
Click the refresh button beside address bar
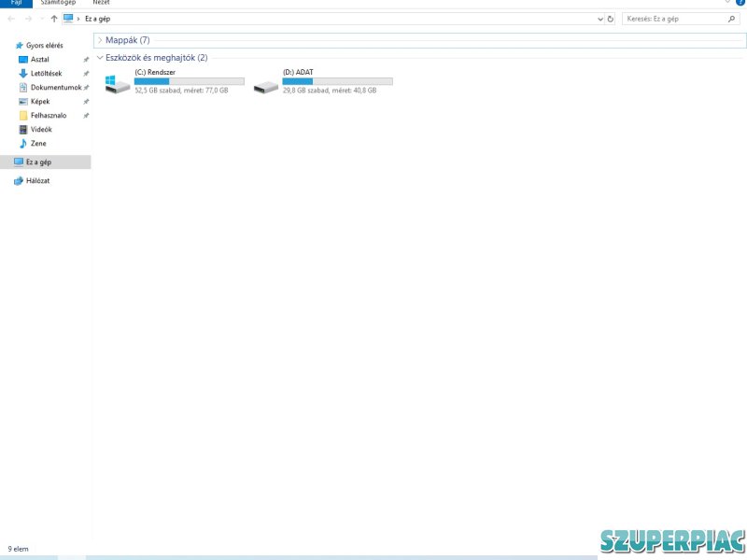tap(611, 19)
